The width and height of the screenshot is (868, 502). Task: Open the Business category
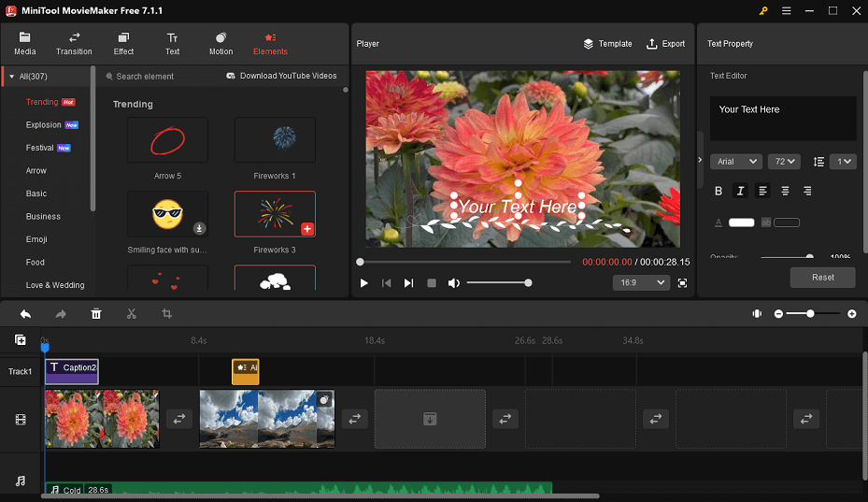[x=43, y=216]
